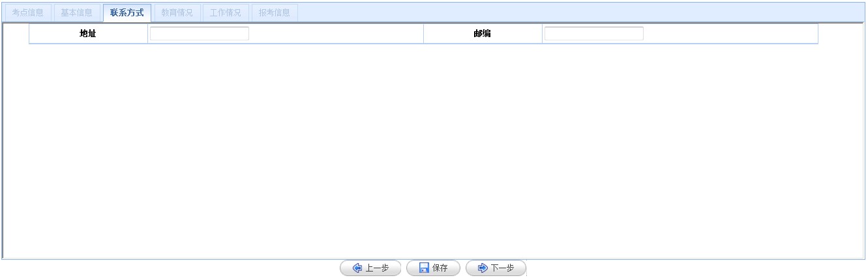Click the 邮编 field label

(482, 34)
